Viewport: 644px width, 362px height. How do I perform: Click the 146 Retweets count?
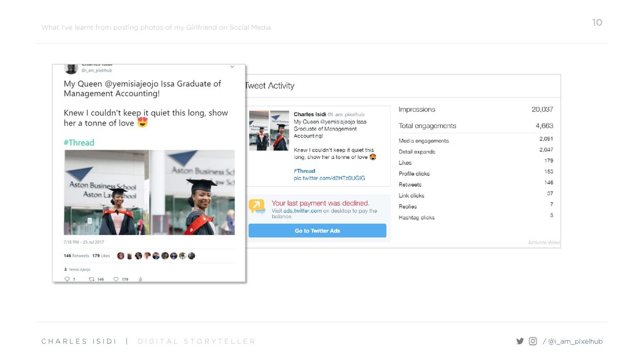click(76, 256)
